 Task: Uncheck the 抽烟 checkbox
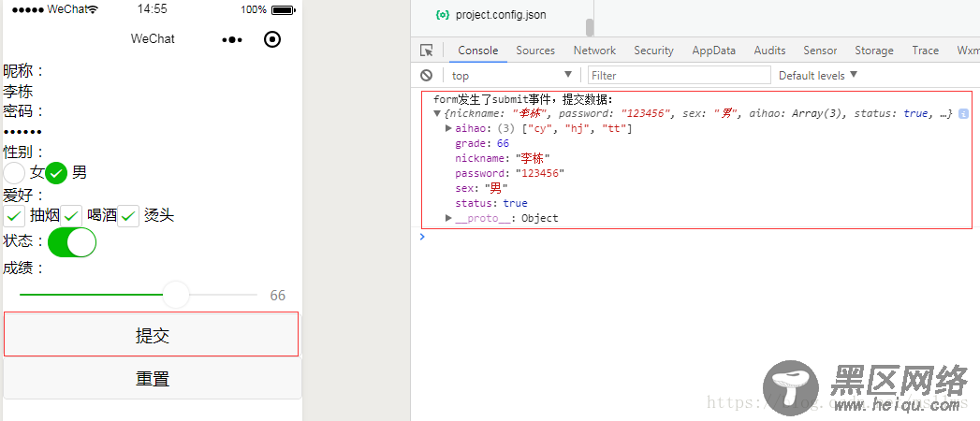click(14, 216)
